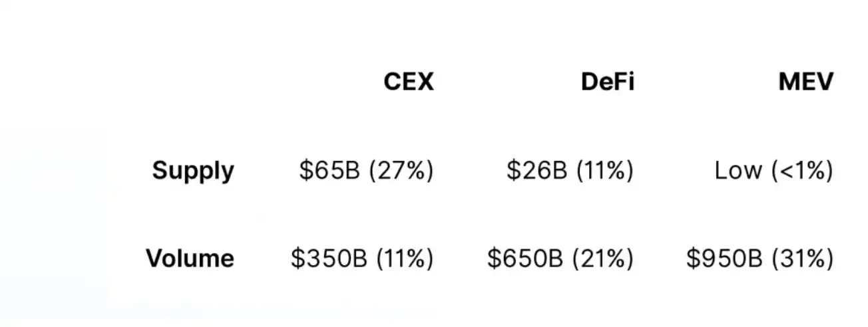Select the Supply row label
This screenshot has width=868, height=327.
193,171
